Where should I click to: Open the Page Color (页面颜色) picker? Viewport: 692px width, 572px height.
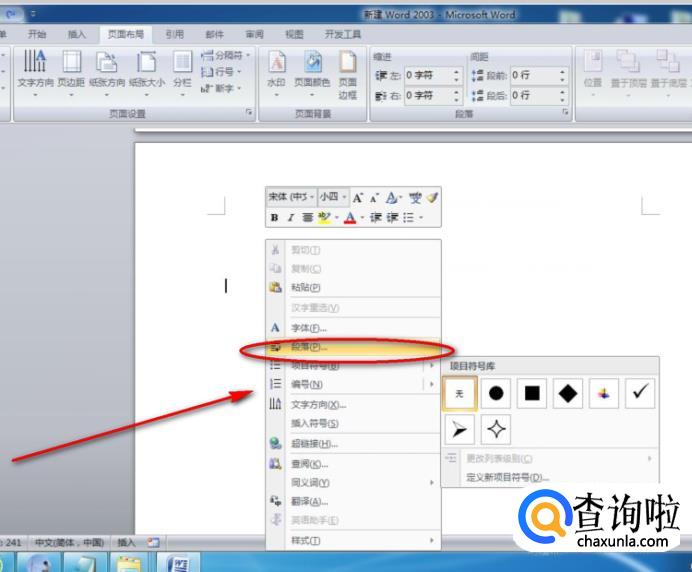[x=312, y=74]
